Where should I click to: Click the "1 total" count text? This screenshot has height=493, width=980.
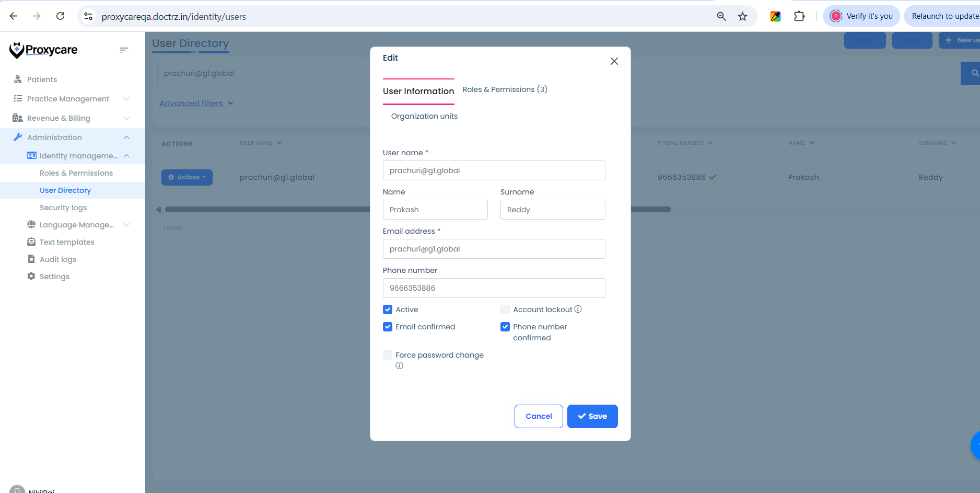click(172, 228)
